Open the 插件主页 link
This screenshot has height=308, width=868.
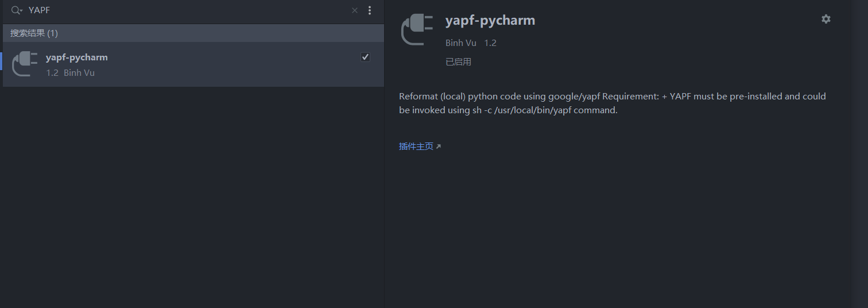pyautogui.click(x=416, y=147)
